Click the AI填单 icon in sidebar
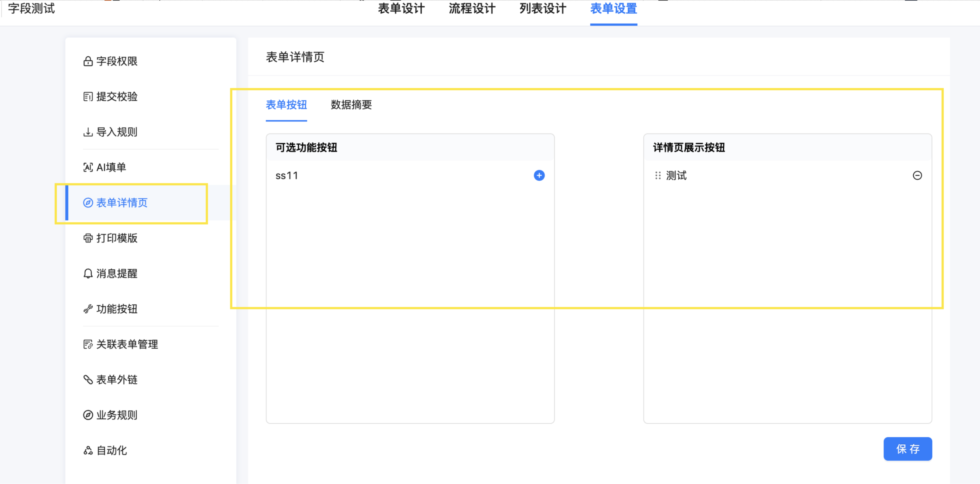Image resolution: width=980 pixels, height=484 pixels. tap(88, 167)
